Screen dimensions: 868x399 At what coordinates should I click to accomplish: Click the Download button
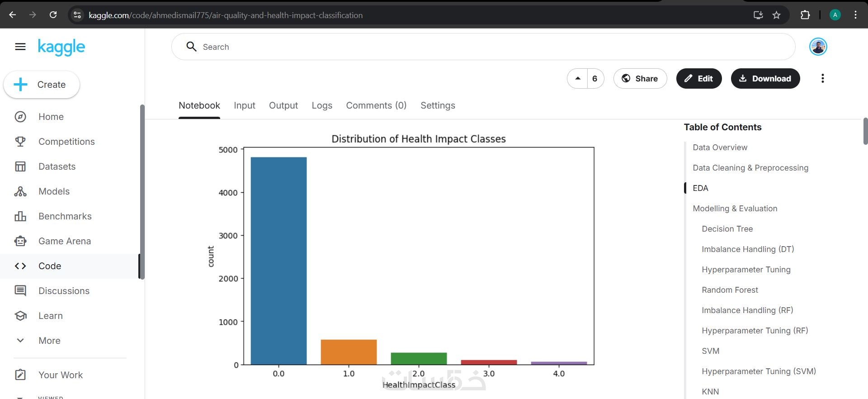[x=765, y=78]
